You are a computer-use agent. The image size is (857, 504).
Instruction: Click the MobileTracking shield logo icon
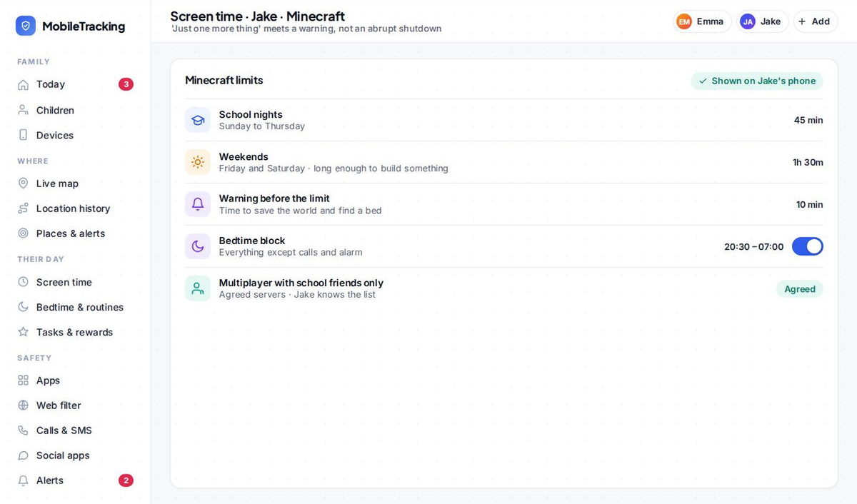[x=26, y=26]
